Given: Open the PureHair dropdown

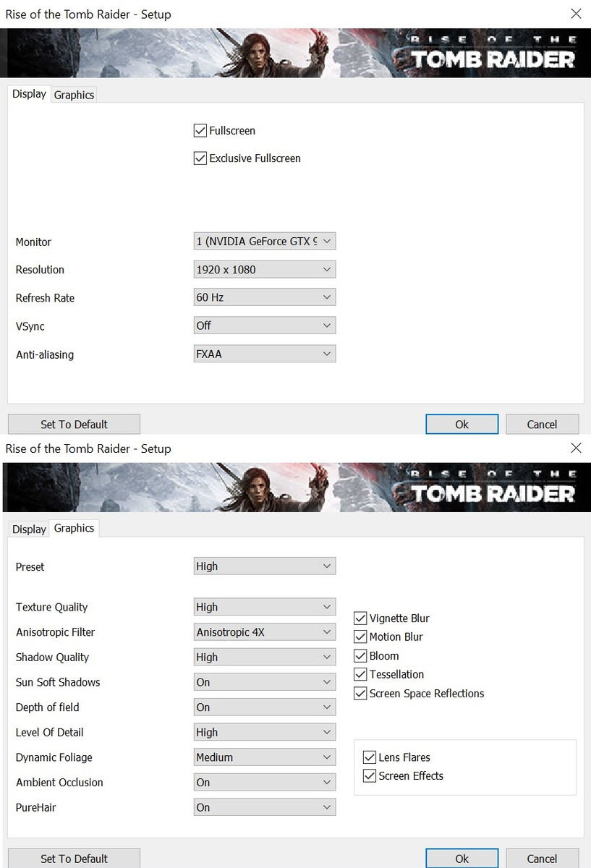Looking at the screenshot, I should [x=265, y=807].
